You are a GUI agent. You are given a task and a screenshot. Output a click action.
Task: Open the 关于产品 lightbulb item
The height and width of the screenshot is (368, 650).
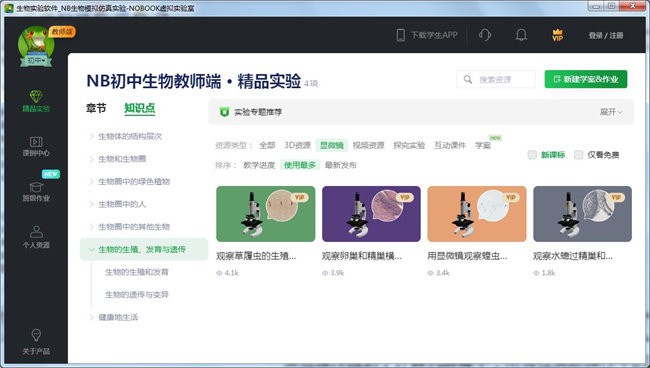coord(36,342)
